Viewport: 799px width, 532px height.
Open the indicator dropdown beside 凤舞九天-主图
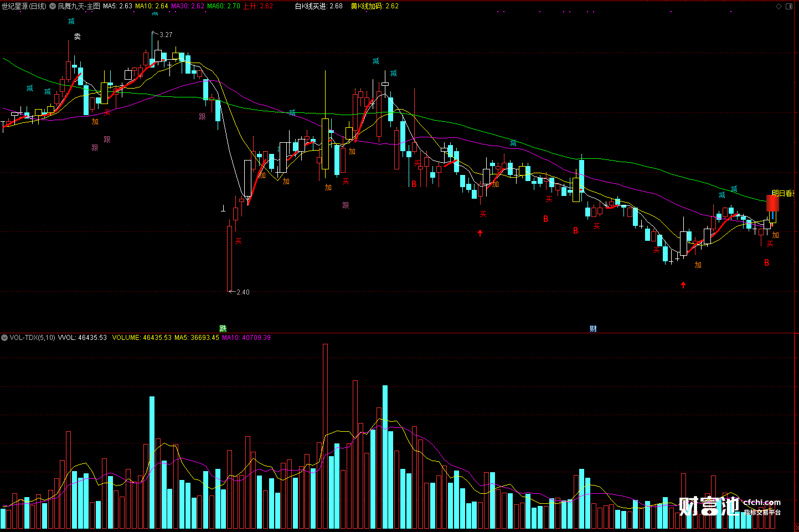pos(53,6)
